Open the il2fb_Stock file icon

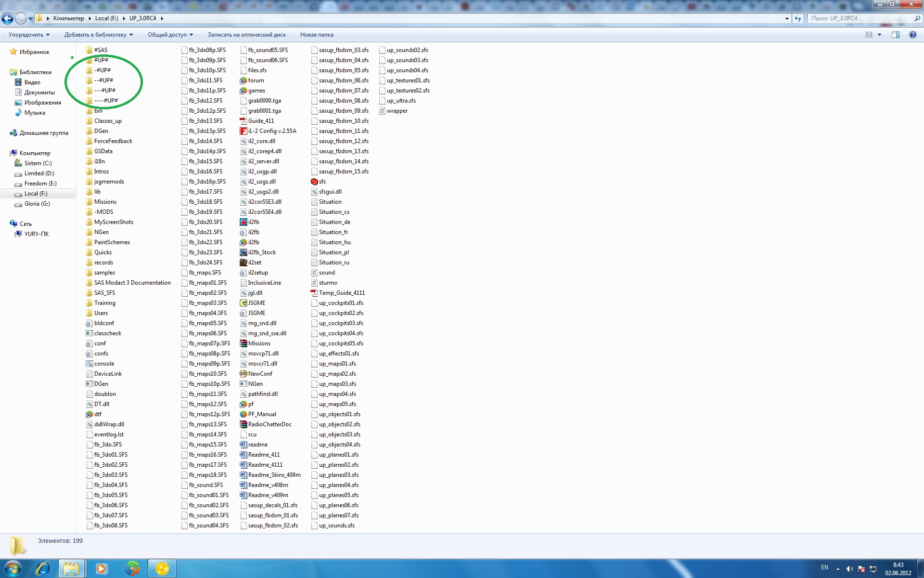244,252
